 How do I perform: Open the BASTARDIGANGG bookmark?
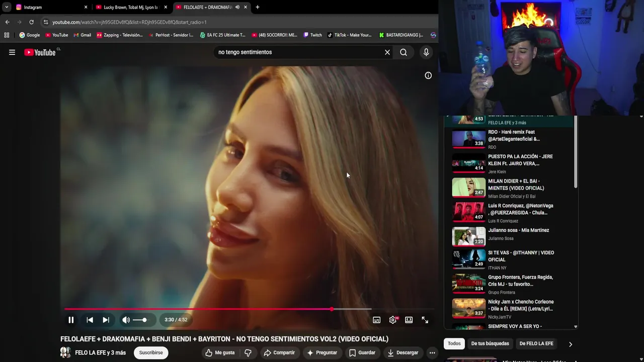pyautogui.click(x=401, y=35)
